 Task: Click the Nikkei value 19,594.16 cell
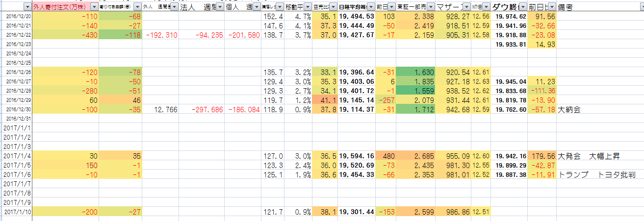356,156
